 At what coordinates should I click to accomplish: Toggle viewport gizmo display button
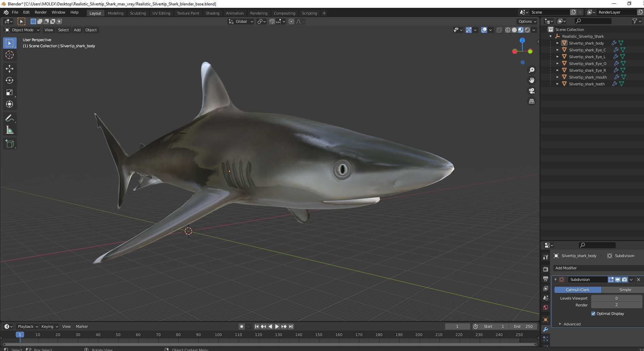(x=469, y=30)
